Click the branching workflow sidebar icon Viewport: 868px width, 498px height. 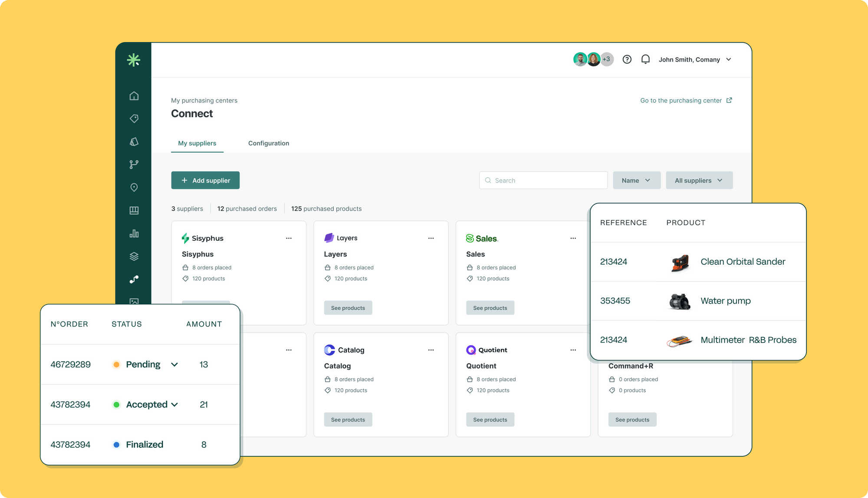[134, 164]
